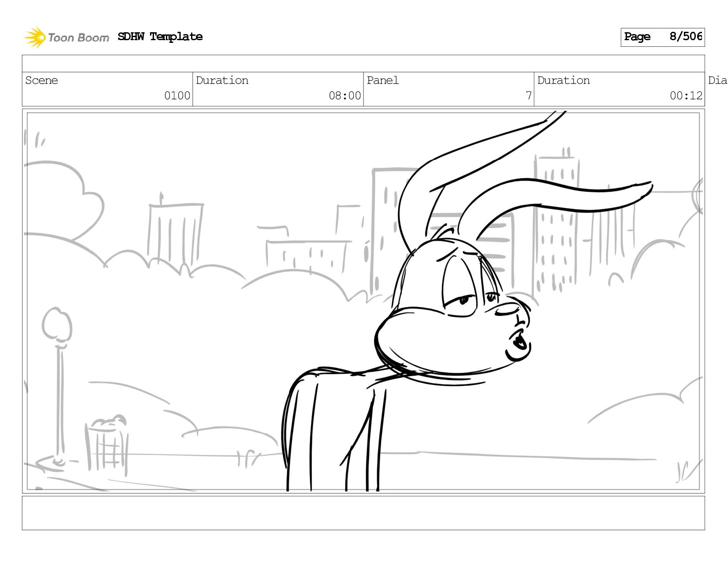The image size is (728, 563).
Task: Click the Toon Boom logo icon
Action: [35, 37]
